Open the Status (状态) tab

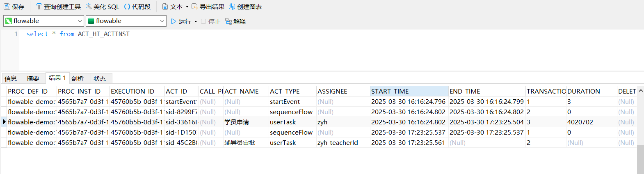pyautogui.click(x=100, y=78)
